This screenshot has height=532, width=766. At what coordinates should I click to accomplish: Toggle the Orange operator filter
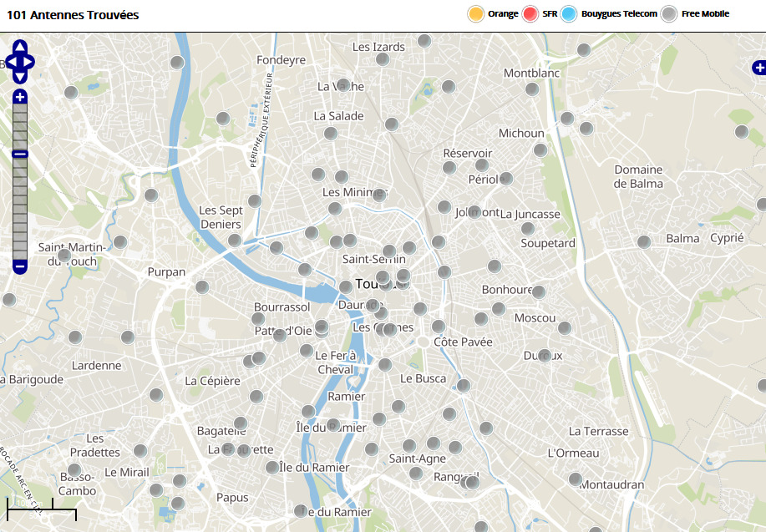pos(476,14)
